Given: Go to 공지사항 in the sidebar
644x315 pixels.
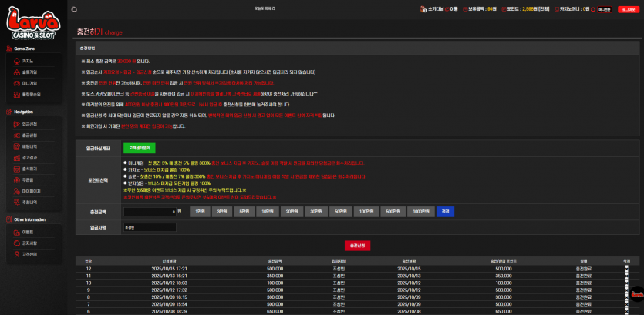Looking at the screenshot, I should click(29, 243).
